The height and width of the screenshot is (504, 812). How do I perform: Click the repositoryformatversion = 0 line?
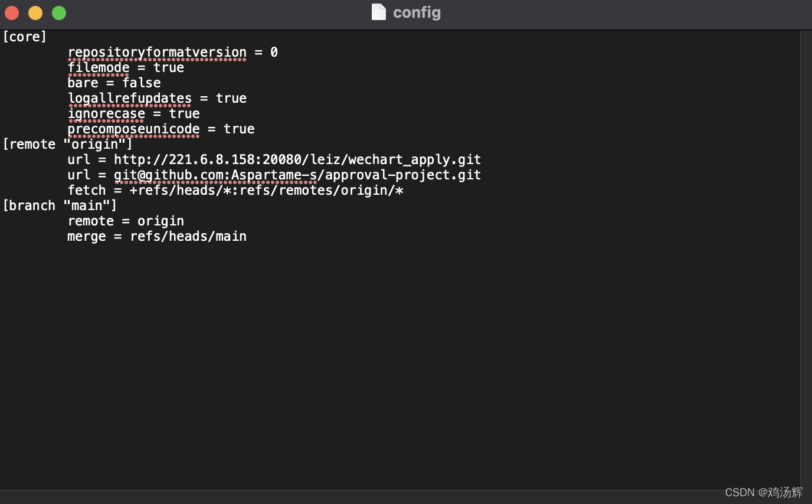point(172,52)
